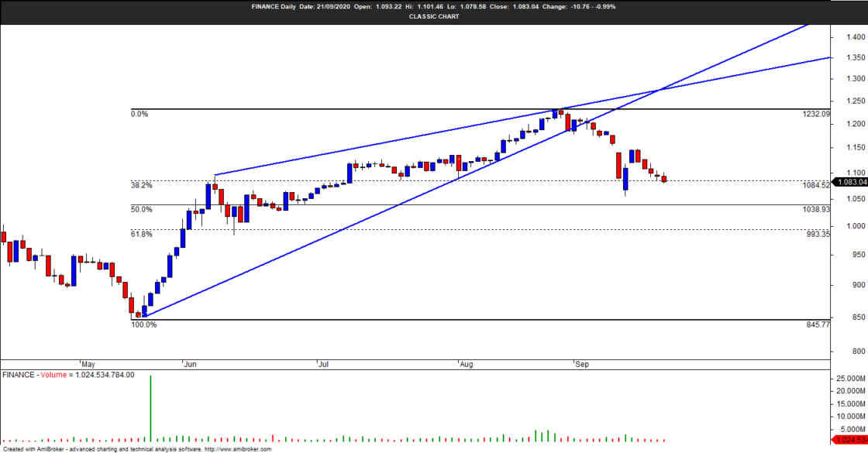Click the Hi: 1.101.46 header value
This screenshot has width=868, height=453.
click(424, 7)
